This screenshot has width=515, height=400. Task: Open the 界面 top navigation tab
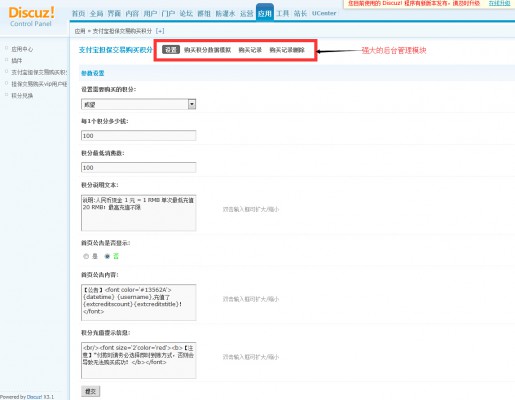click(114, 14)
